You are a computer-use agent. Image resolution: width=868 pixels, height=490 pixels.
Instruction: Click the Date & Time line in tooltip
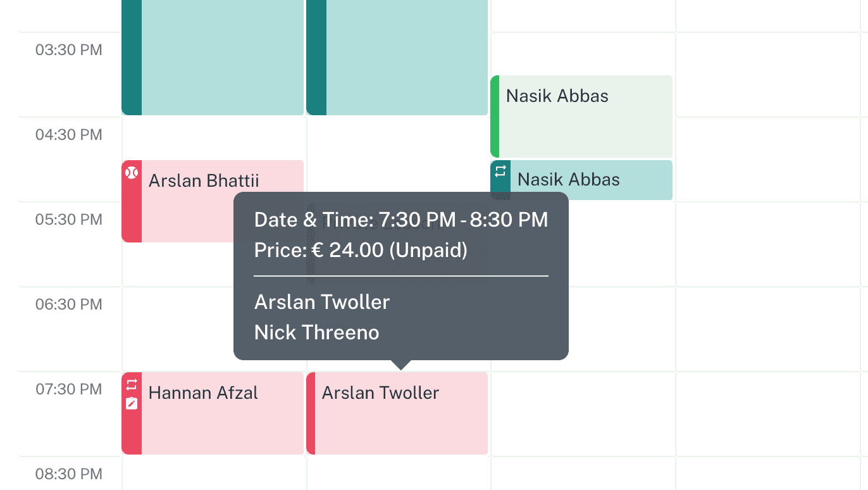pos(400,220)
